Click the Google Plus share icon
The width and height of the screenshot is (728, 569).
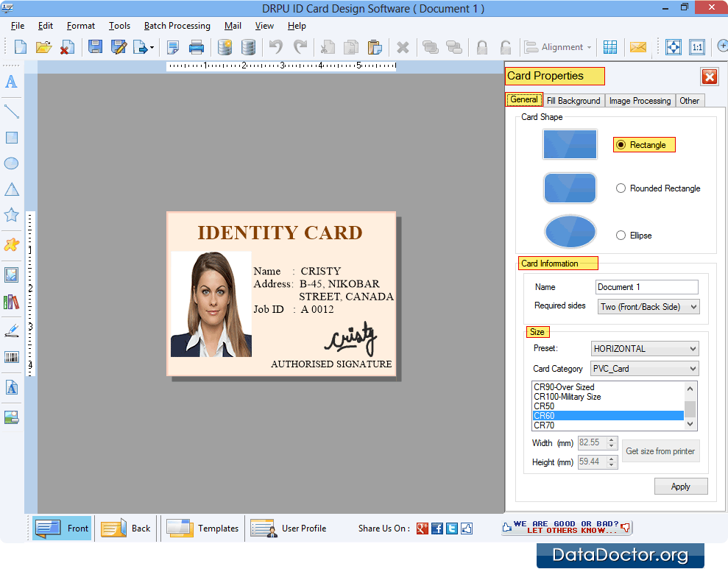tap(422, 529)
